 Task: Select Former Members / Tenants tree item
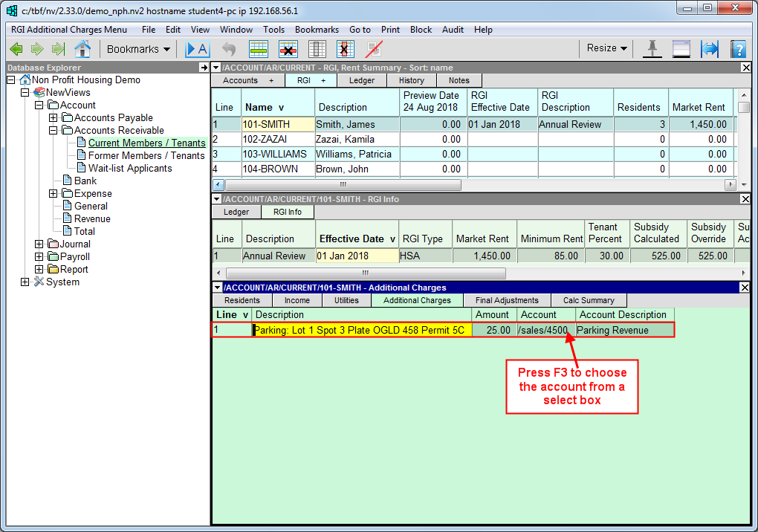click(x=146, y=156)
